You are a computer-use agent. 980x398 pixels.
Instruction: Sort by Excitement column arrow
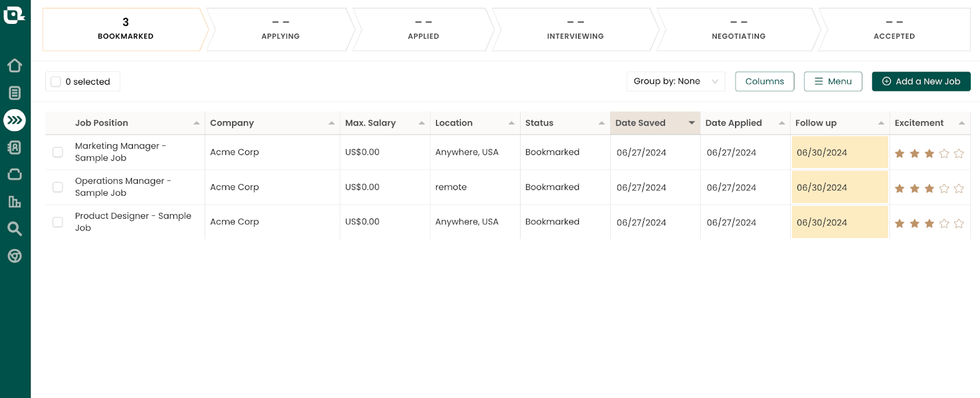tap(962, 123)
